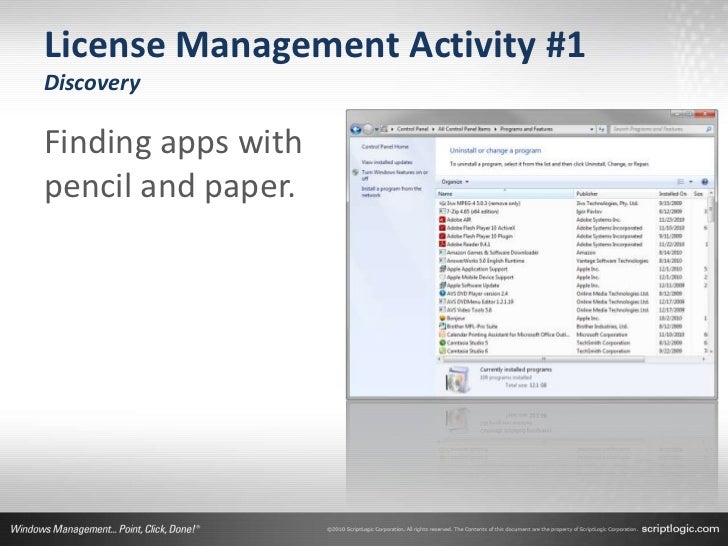728x546 pixels.
Task: Select AnswerWorks 5.0 English Runtime icon
Action: tap(442, 261)
